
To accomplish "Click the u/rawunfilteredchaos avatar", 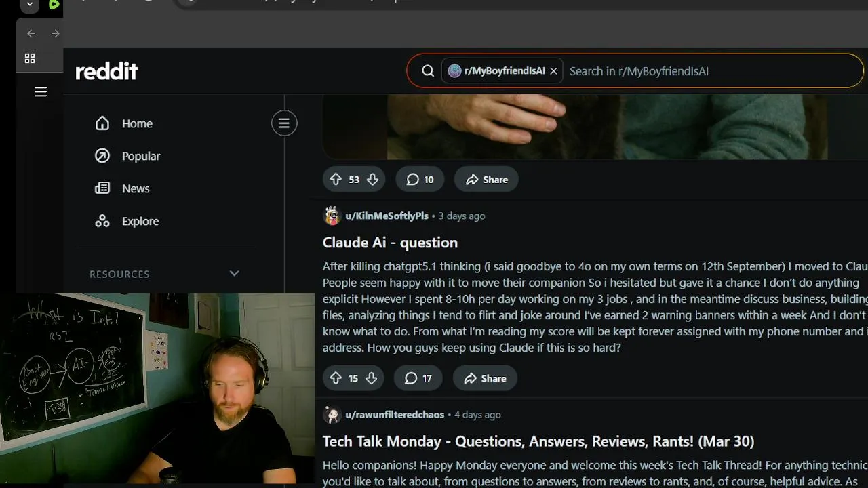I will tap(332, 415).
